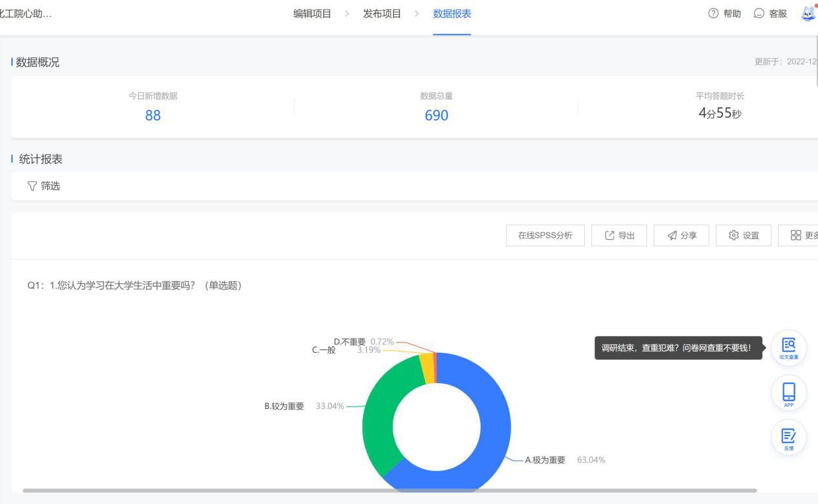Click the 数据总量 value 690
Screen dimensions: 818x504
coord(436,115)
